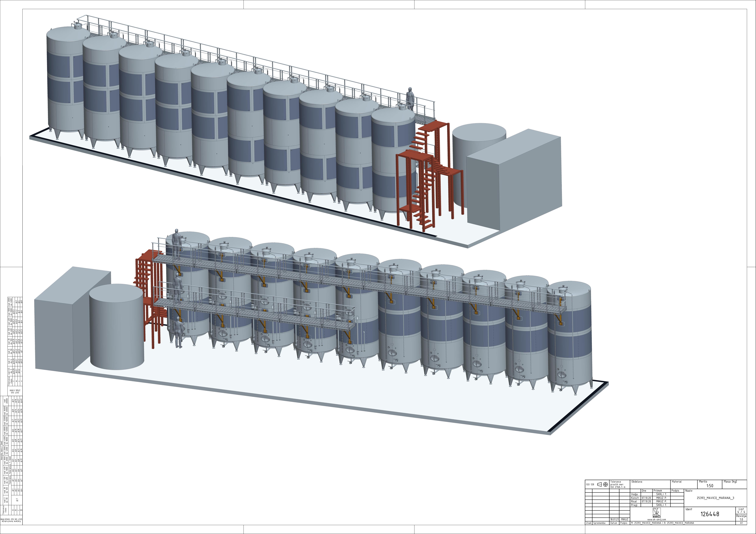Click the Revizija value 1.0
This screenshot has width=756, height=534.
pos(742,520)
